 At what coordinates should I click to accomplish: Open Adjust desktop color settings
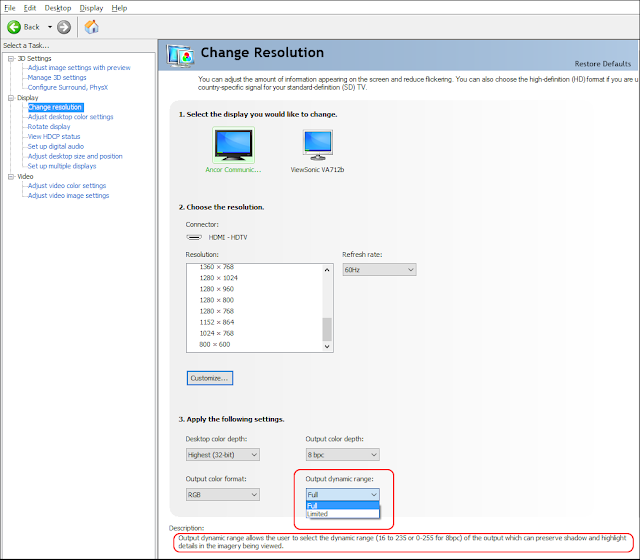[70, 117]
